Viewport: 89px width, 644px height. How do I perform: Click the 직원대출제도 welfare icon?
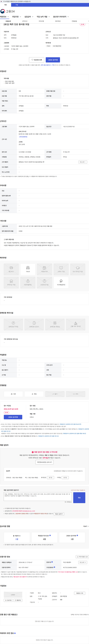[x=28, y=283]
